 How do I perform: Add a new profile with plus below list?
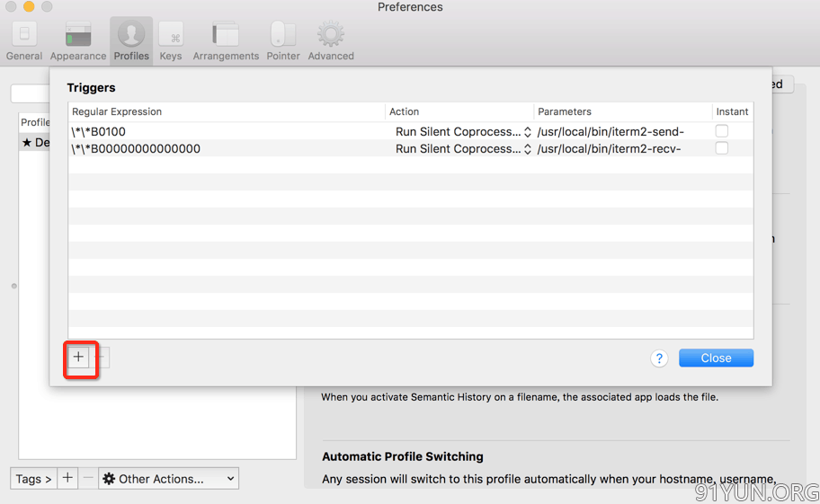[67, 479]
